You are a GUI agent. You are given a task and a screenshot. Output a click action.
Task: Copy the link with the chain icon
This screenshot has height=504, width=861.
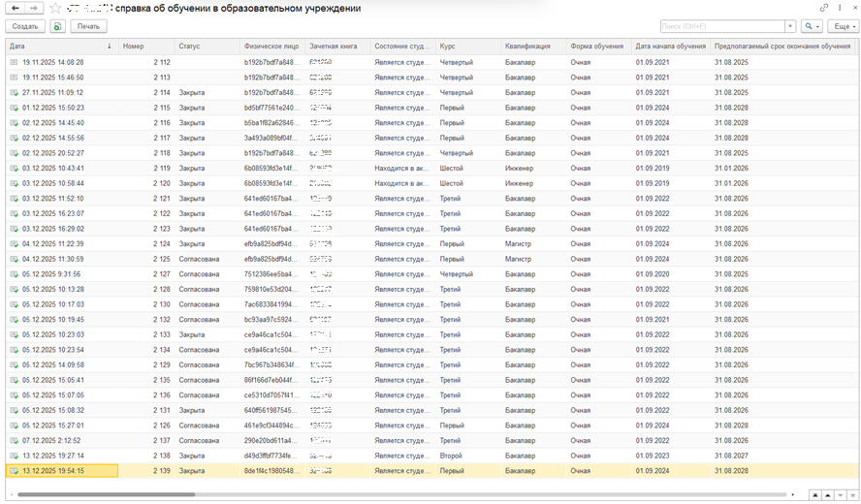pos(823,8)
